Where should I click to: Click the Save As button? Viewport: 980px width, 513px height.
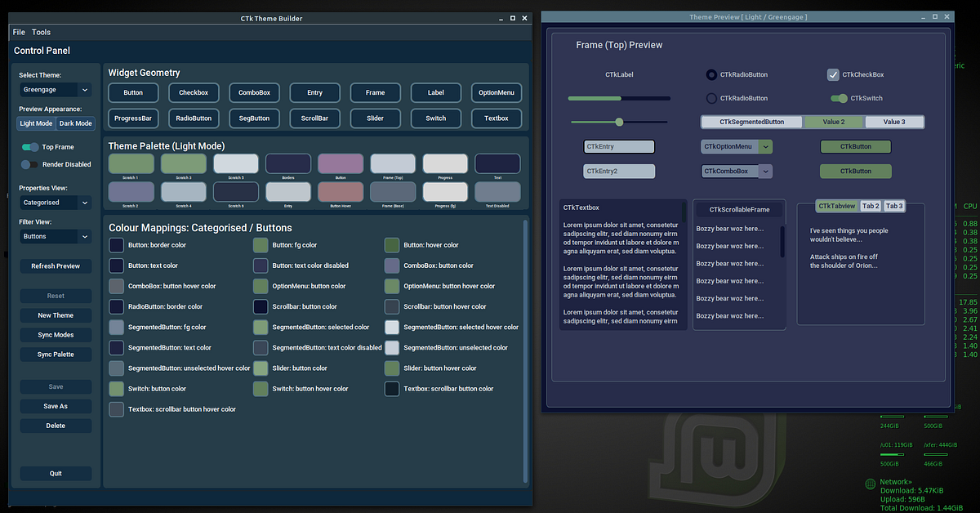[55, 406]
